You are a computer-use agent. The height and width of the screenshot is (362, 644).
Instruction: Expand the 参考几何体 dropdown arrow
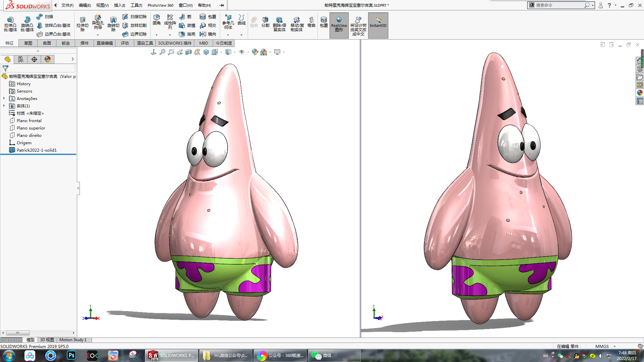tap(228, 35)
